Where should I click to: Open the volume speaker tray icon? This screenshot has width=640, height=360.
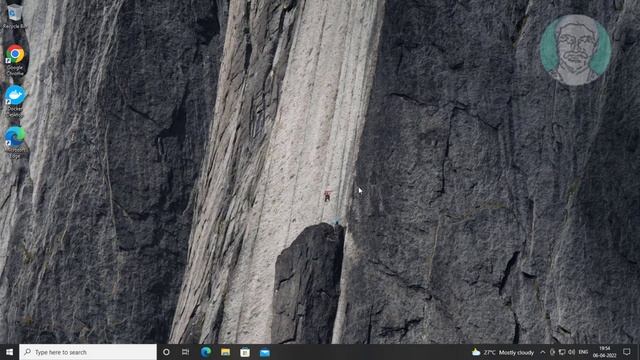(571, 352)
